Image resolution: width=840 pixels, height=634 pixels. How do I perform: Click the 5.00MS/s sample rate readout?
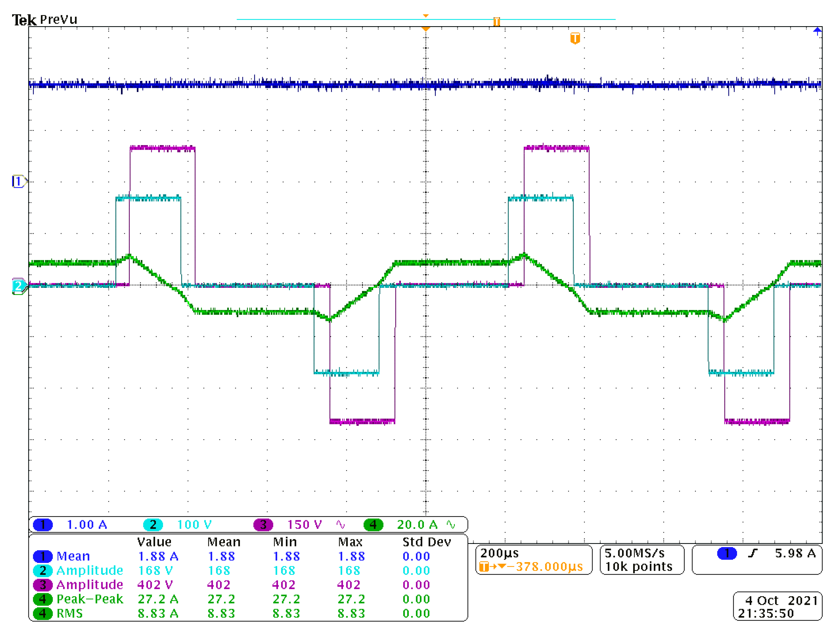click(634, 553)
